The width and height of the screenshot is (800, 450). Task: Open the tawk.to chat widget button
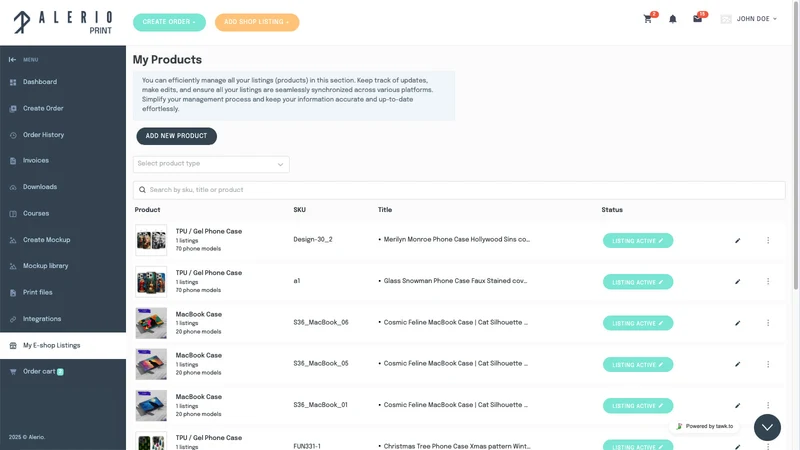pos(767,428)
